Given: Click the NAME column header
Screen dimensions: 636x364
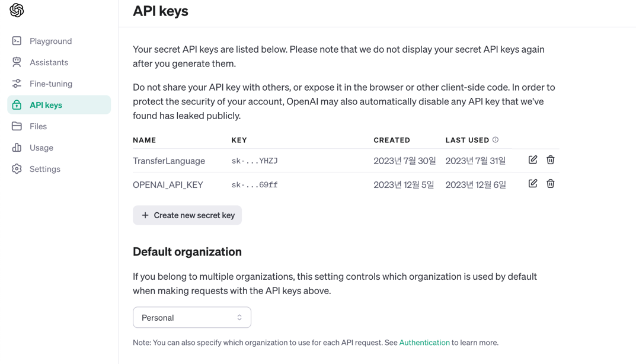Looking at the screenshot, I should [145, 140].
